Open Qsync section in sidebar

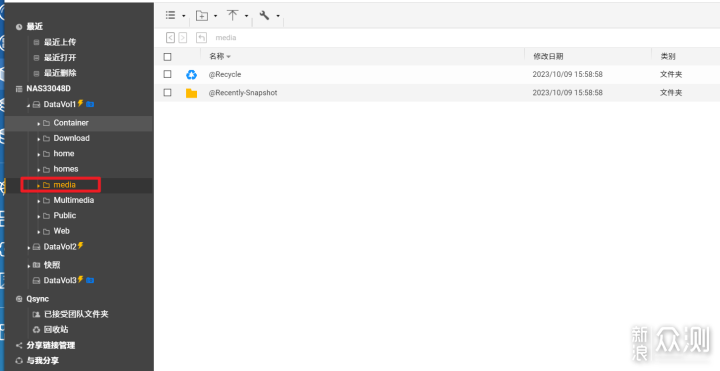[x=38, y=299]
